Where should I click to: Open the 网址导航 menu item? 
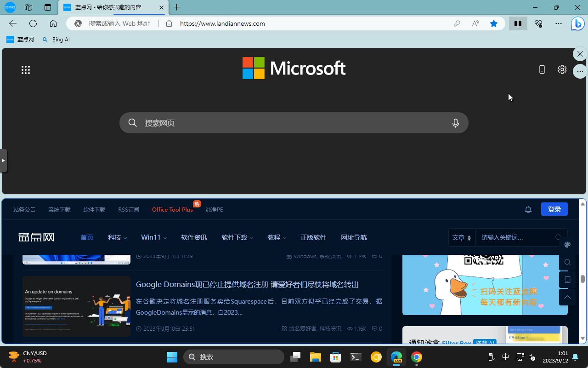[354, 237]
